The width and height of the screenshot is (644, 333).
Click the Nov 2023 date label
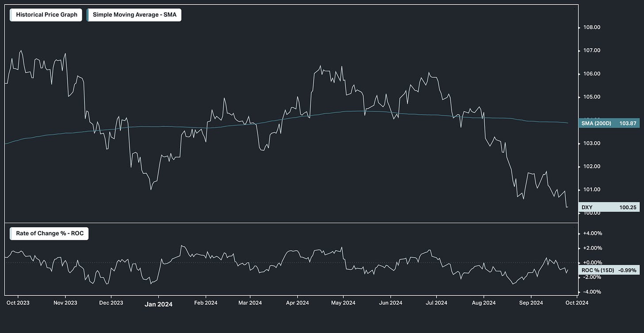65,303
